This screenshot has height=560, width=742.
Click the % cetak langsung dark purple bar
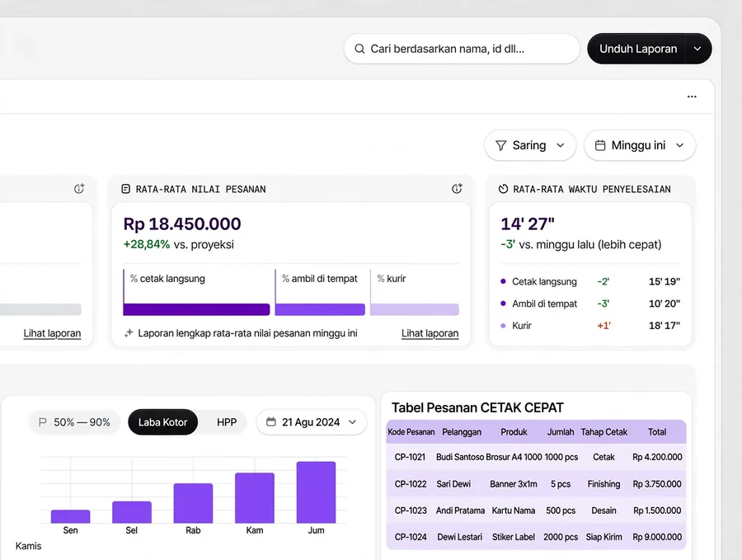pyautogui.click(x=196, y=309)
